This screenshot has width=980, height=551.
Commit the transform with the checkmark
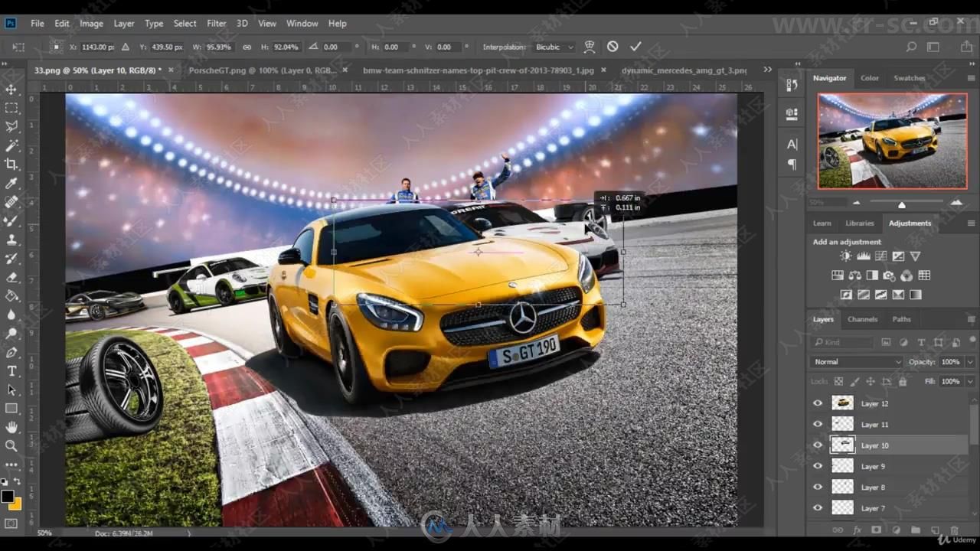(x=635, y=47)
